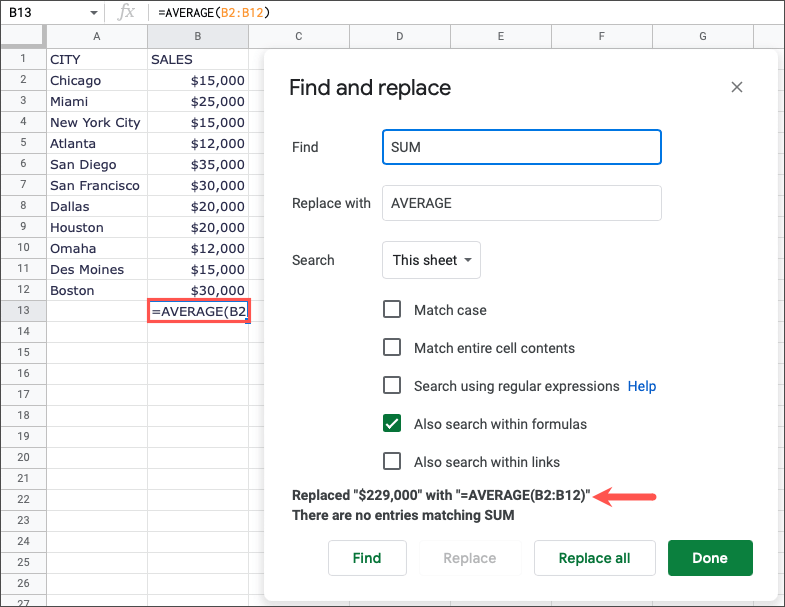Click the fx function icon in formula bar
This screenshot has width=785, height=607.
pyautogui.click(x=126, y=12)
